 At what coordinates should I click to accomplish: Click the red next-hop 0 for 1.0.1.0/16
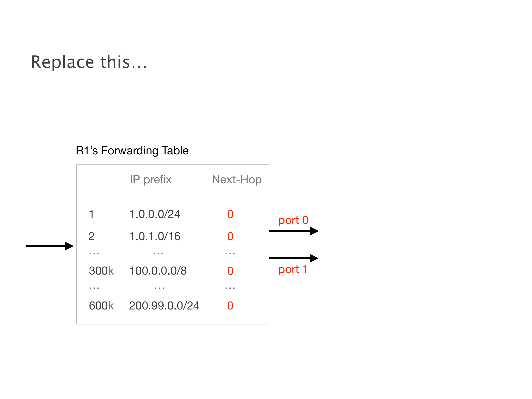230,236
